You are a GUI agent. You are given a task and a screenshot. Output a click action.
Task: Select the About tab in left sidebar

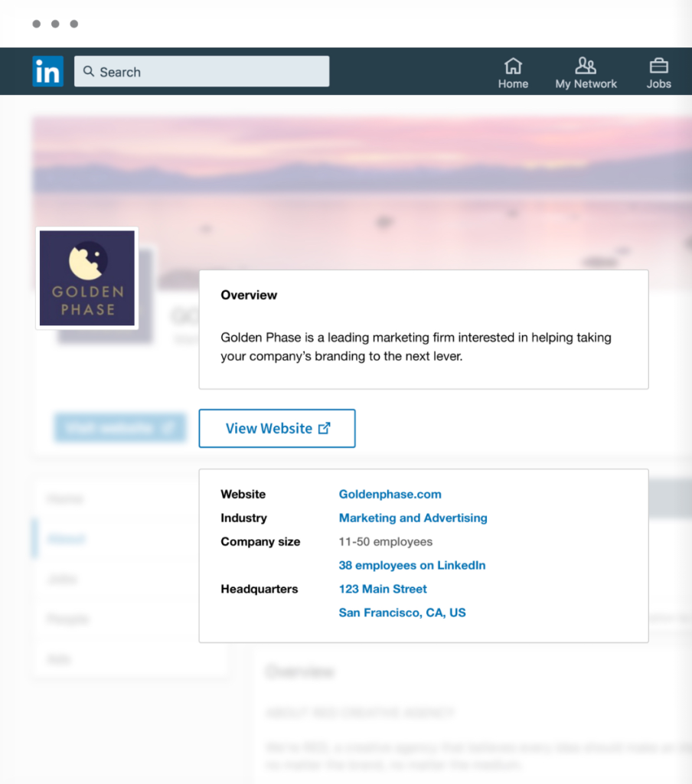(66, 539)
